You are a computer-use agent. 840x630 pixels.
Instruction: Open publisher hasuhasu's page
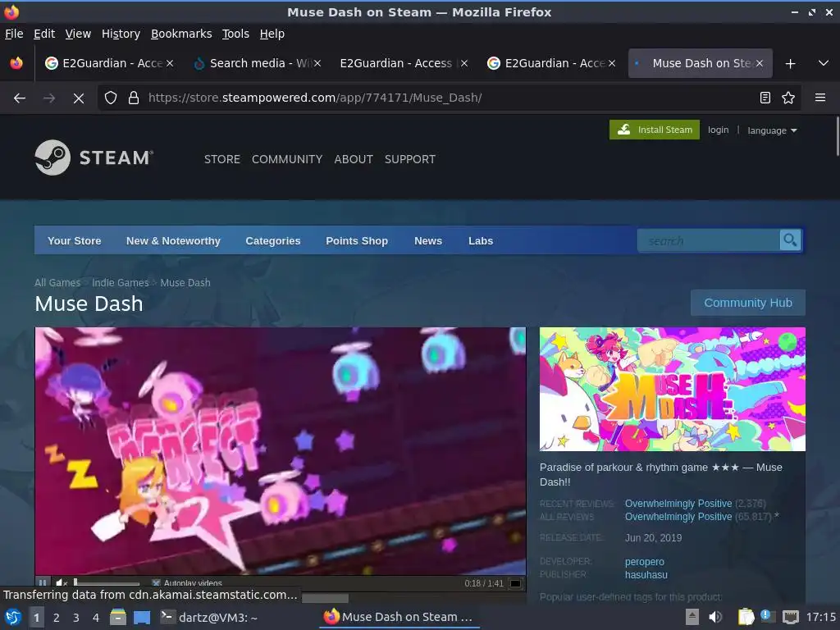click(646, 575)
